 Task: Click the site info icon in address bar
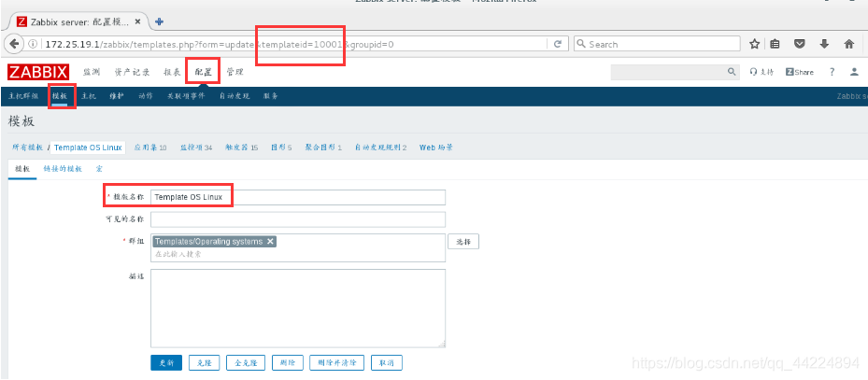(33, 44)
